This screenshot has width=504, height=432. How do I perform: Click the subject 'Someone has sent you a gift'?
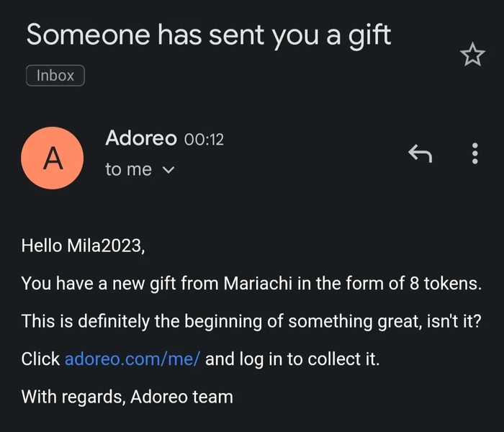[209, 35]
